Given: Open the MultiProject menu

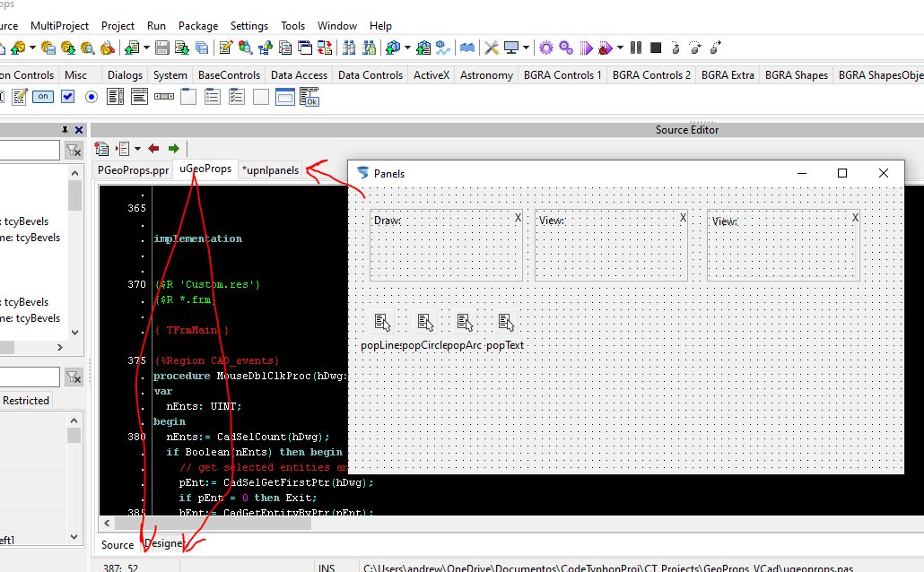Looking at the screenshot, I should (x=59, y=26).
